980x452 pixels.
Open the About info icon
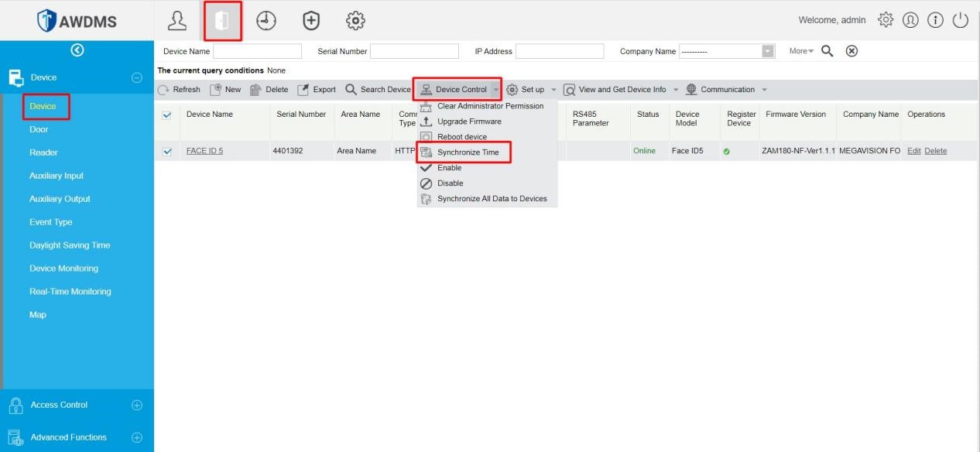click(935, 20)
